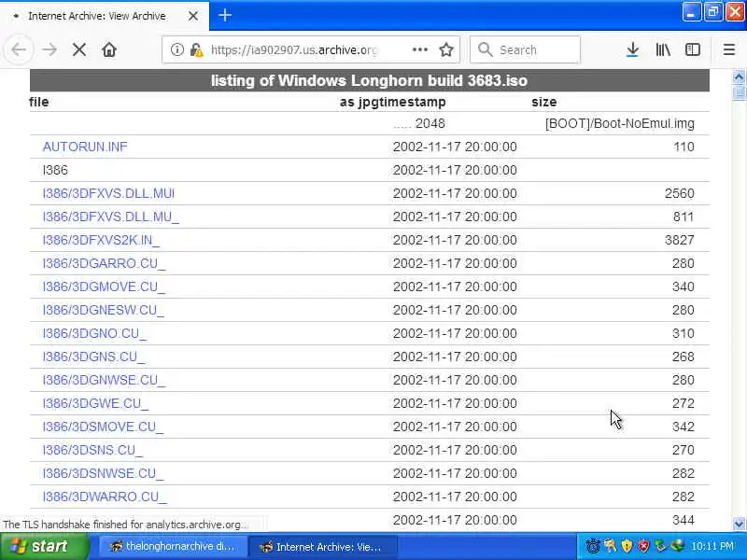Click size value 811

coord(684,217)
